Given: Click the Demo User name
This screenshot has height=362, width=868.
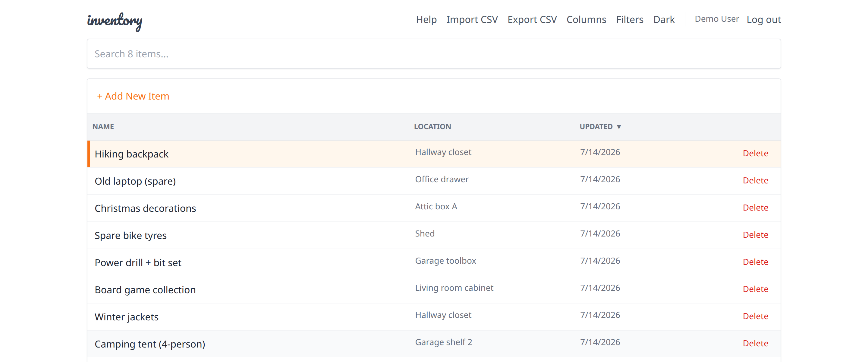Looking at the screenshot, I should (x=717, y=19).
